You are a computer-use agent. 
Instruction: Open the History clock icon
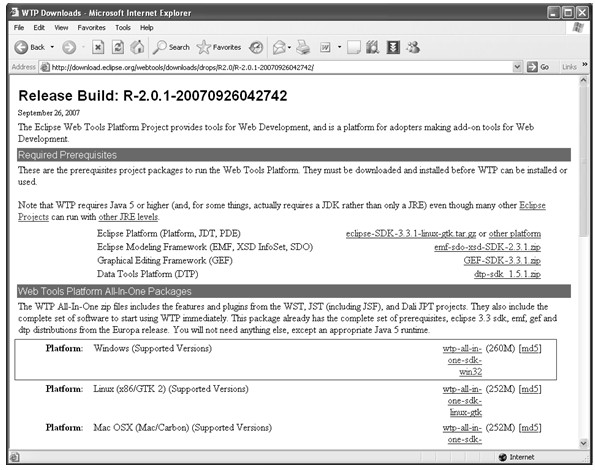256,47
